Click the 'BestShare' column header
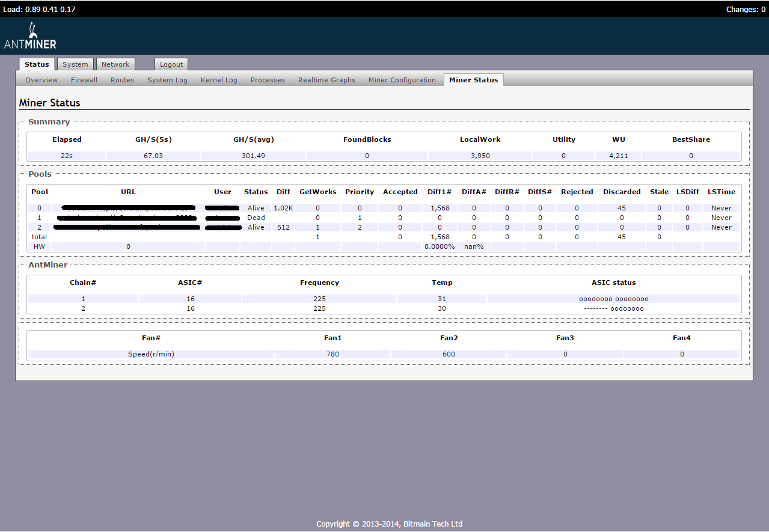Viewport: 769px width, 532px height. 691,139
